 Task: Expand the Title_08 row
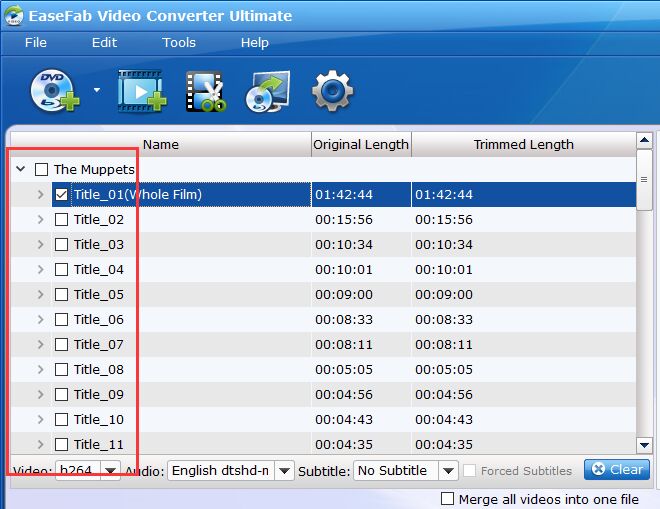(40, 370)
